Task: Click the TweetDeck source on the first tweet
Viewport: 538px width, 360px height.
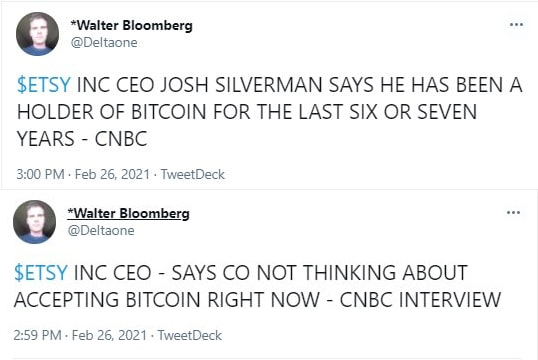Action: click(x=192, y=174)
